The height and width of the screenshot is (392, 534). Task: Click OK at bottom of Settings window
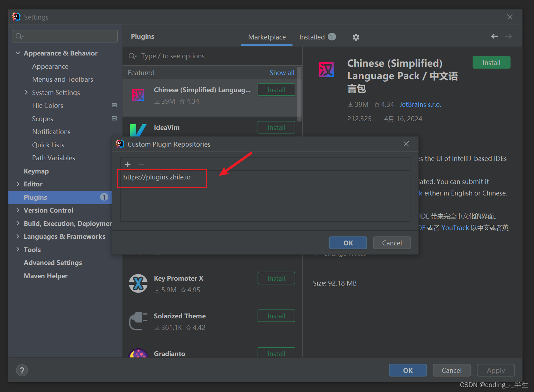(x=408, y=370)
